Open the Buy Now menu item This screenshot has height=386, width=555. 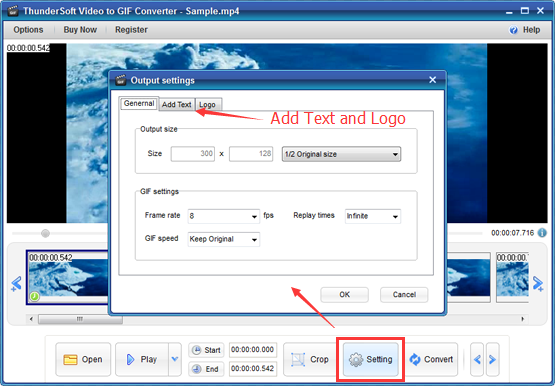(80, 30)
